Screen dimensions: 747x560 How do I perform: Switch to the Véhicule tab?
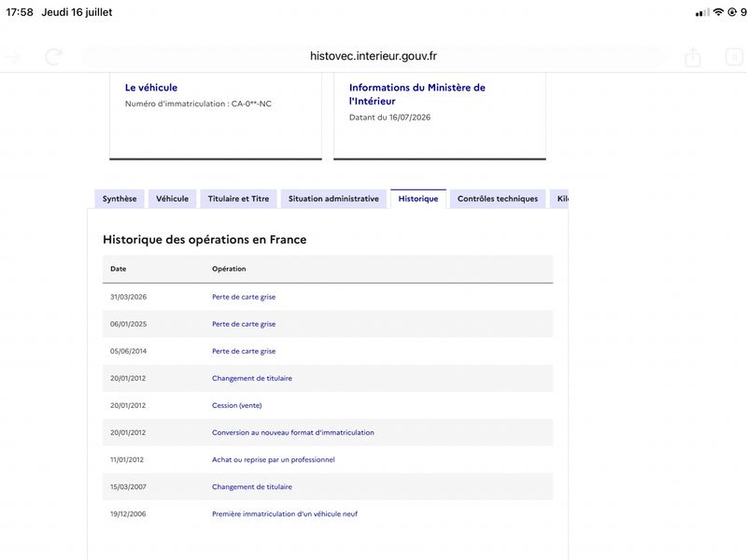pyautogui.click(x=172, y=199)
